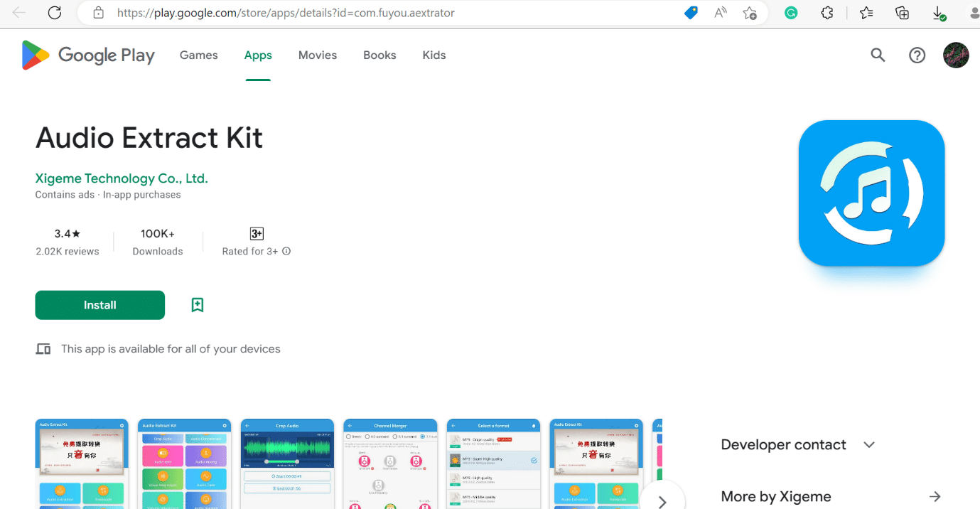Viewport: 980px width, 509px height.
Task: Open Xigeme Technology Co., Ltd. developer link
Action: click(122, 178)
